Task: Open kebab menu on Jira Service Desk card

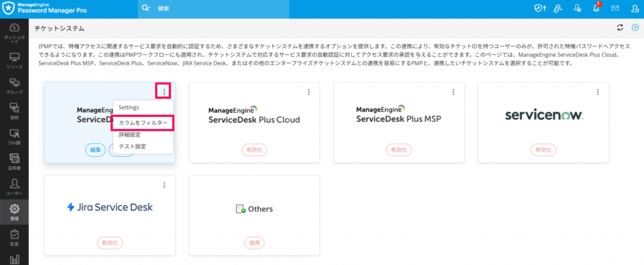Action: point(164,185)
